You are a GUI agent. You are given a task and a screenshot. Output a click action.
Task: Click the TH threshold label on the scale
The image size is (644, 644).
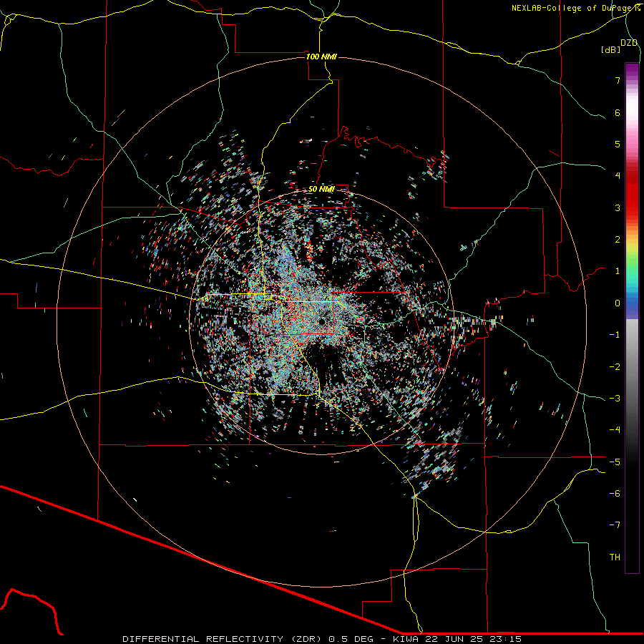[x=615, y=557]
